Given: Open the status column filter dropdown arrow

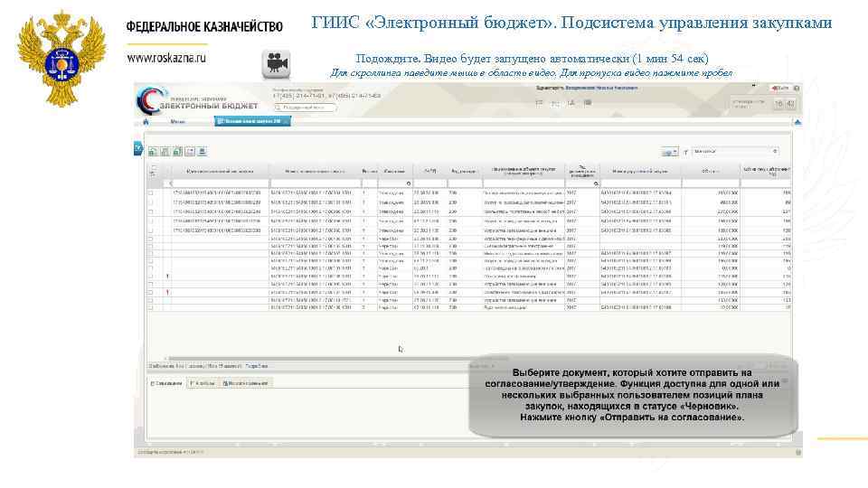Looking at the screenshot, I should [409, 183].
